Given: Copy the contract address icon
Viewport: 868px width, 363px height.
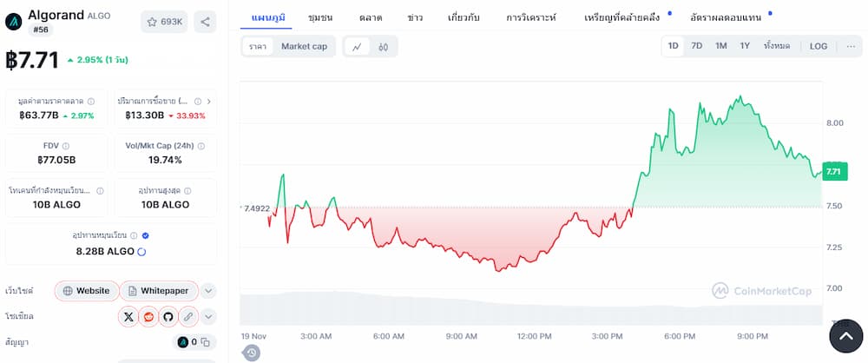Looking at the screenshot, I should pyautogui.click(x=206, y=342).
